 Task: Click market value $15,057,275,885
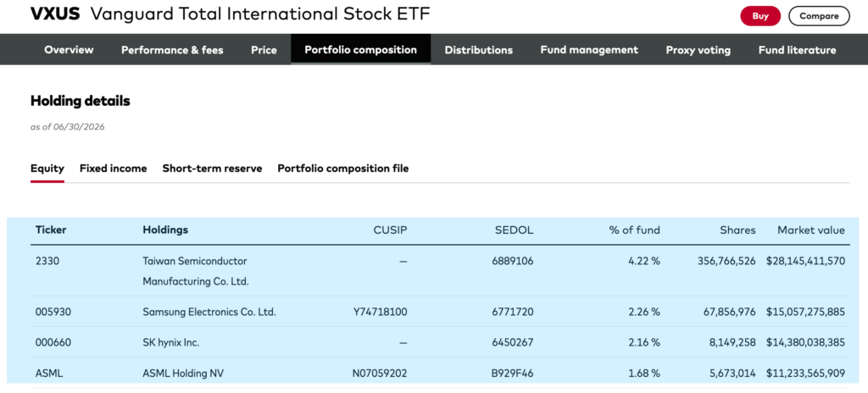point(805,312)
